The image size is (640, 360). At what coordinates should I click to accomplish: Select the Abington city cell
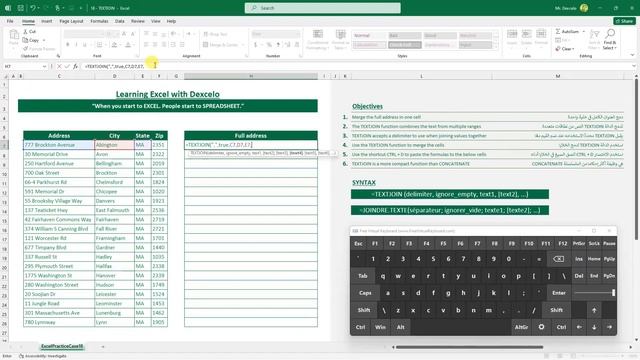point(114,145)
